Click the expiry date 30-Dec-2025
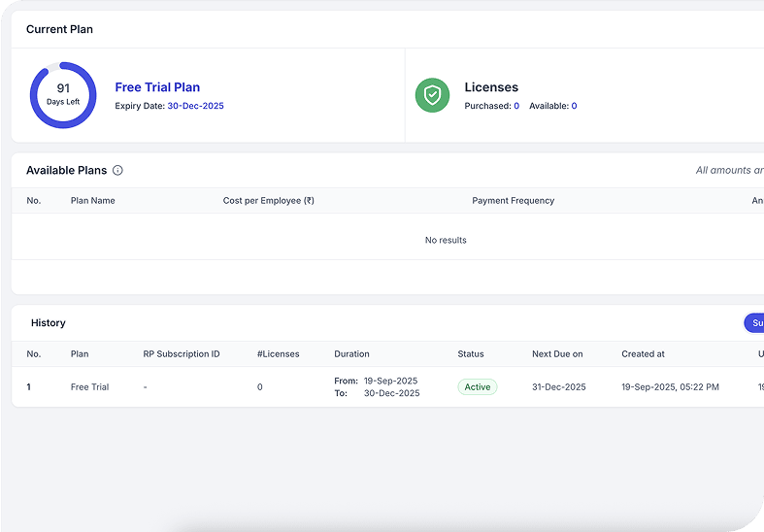This screenshot has width=764, height=532. [x=195, y=106]
